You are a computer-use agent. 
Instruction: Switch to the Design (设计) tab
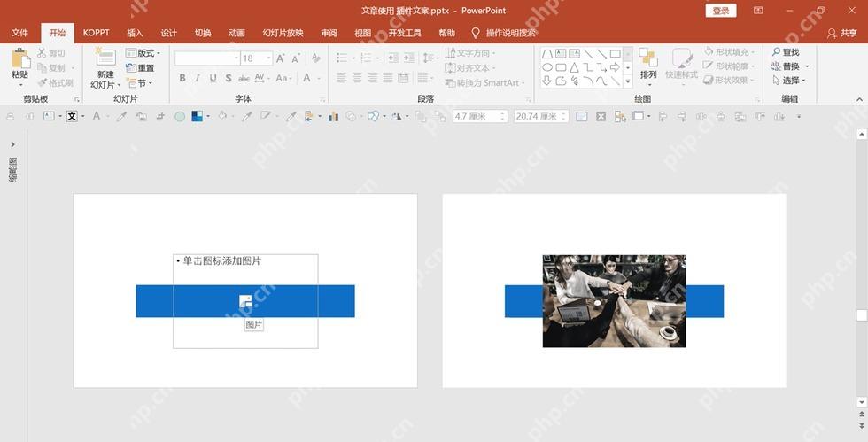[169, 34]
